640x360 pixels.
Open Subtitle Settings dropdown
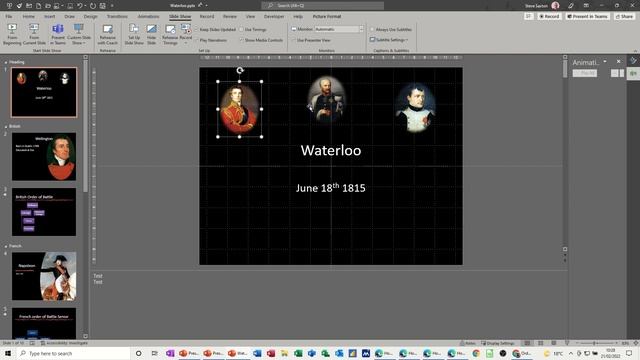click(x=389, y=40)
